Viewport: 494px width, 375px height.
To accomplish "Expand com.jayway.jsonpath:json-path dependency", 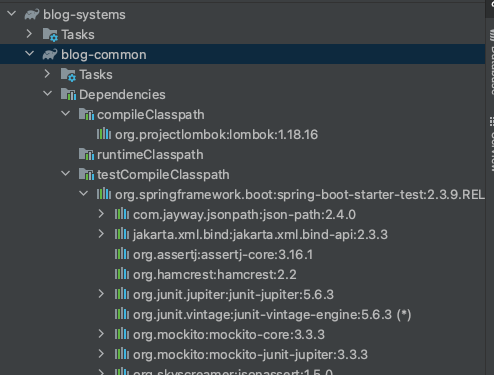I will (101, 214).
